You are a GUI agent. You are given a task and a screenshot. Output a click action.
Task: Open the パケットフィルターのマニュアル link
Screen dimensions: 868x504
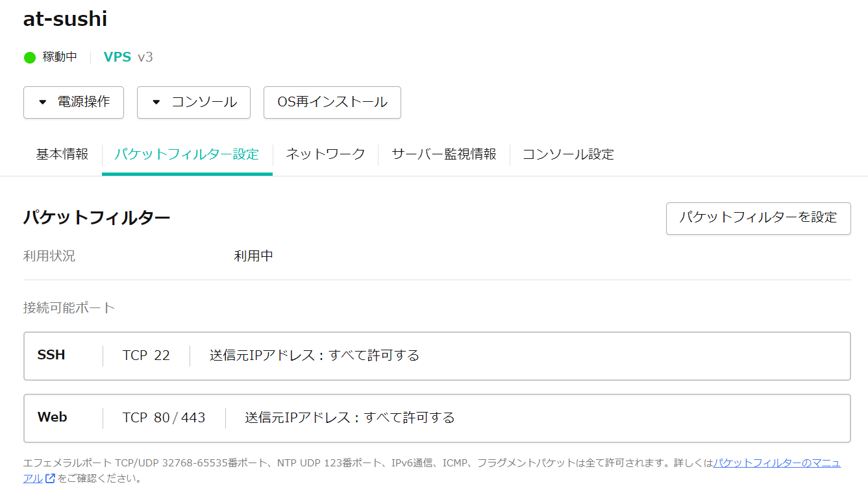pos(777,463)
